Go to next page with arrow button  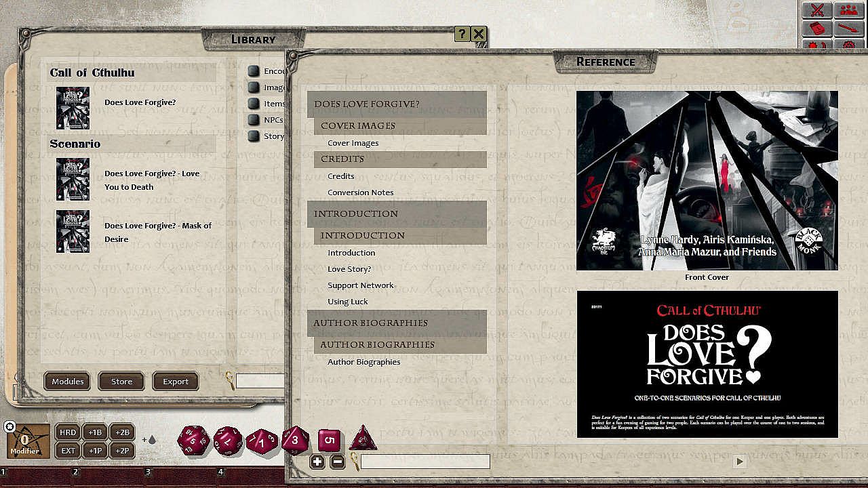coord(740,462)
